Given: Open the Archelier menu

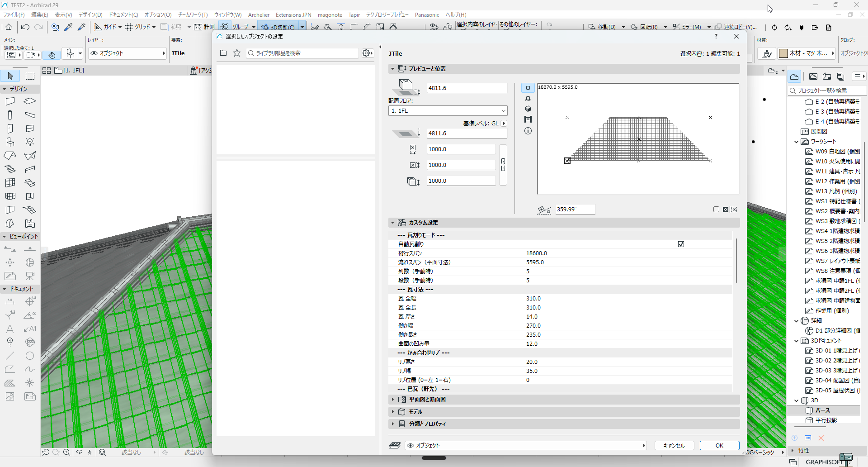Looking at the screenshot, I should pos(259,15).
